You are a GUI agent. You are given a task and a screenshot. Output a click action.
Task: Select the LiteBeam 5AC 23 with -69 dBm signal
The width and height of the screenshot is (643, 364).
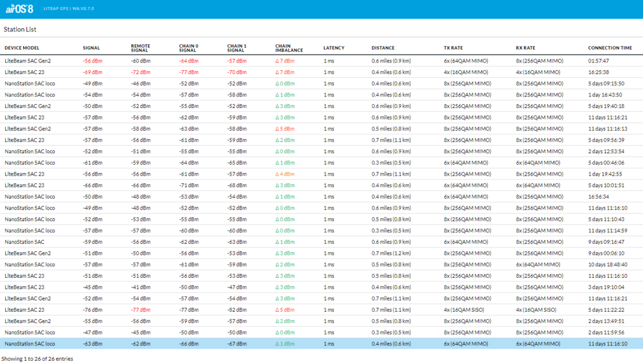tap(24, 73)
